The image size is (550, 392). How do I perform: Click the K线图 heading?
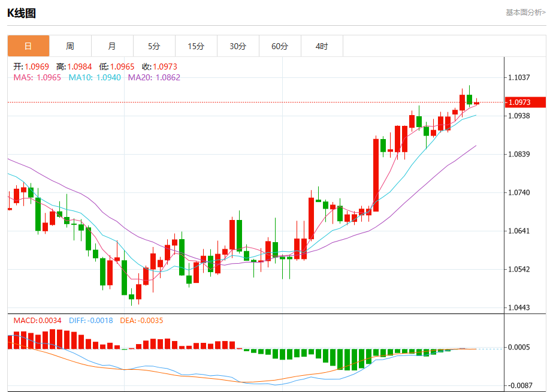click(22, 13)
